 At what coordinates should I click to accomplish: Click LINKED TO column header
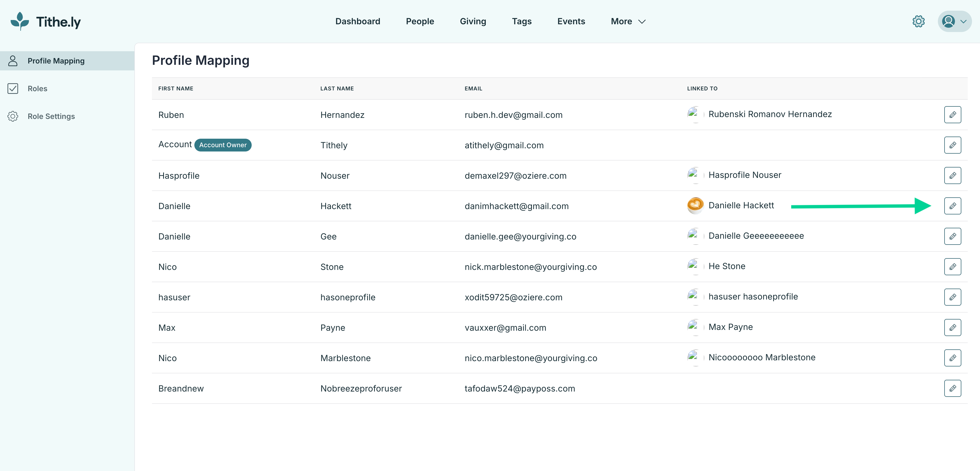coord(702,89)
